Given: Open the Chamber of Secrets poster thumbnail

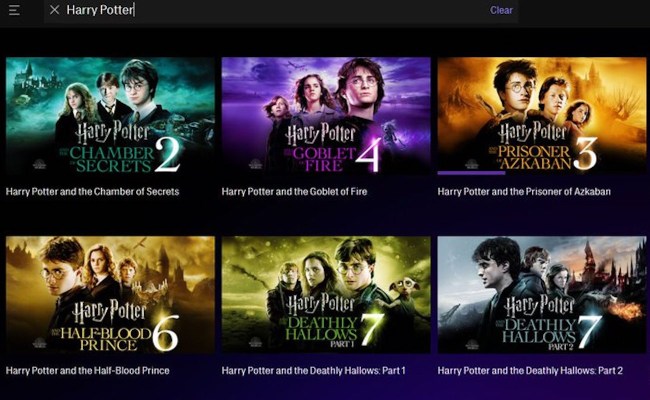Looking at the screenshot, I should click(x=110, y=115).
